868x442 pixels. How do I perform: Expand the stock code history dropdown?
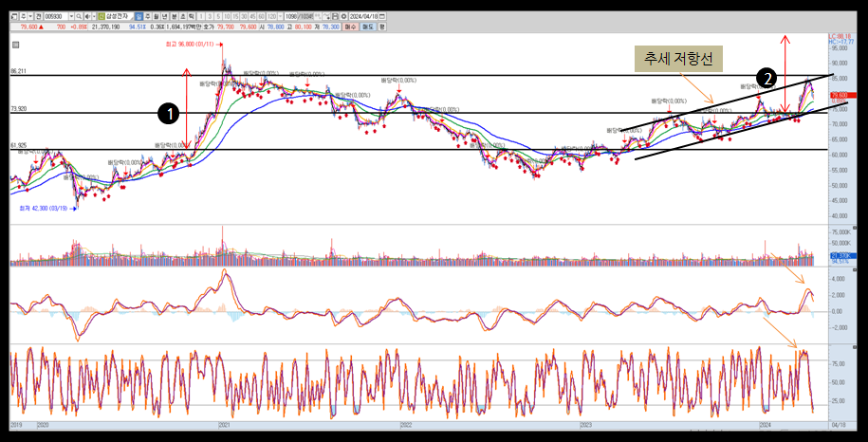click(x=71, y=16)
